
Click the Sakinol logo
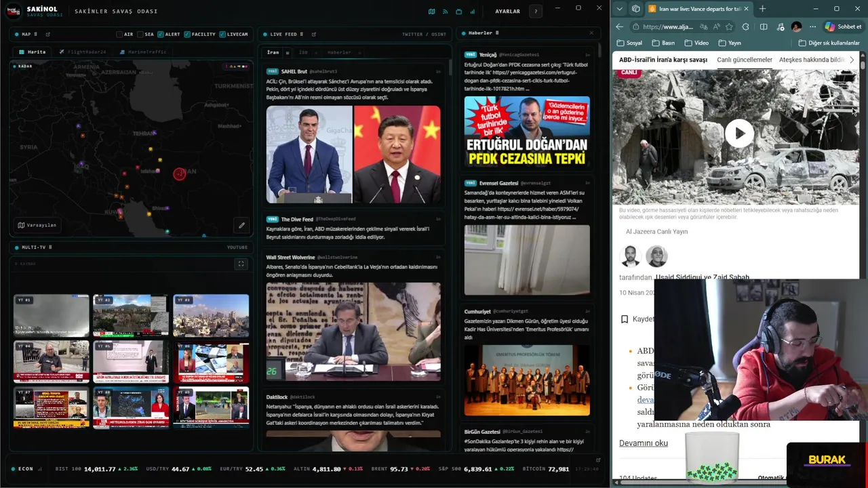[14, 11]
